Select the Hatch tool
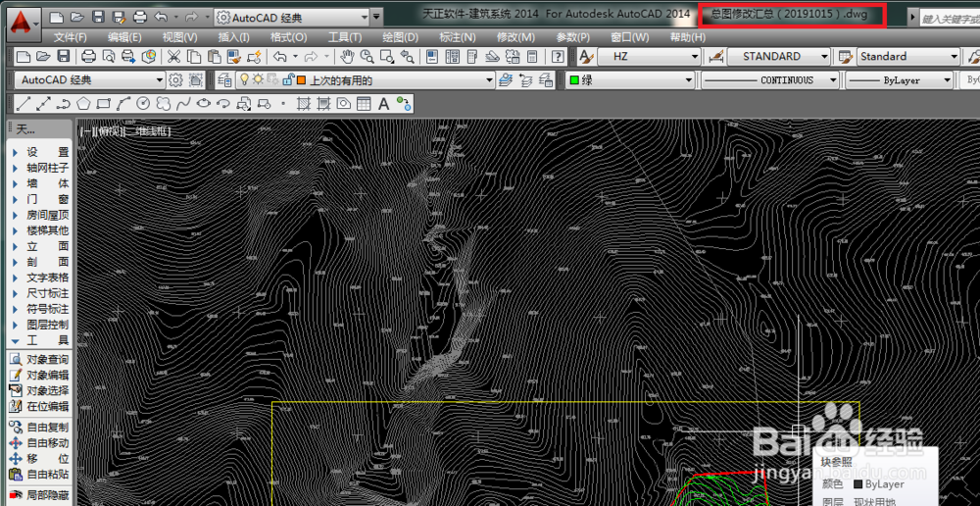Image resolution: width=980 pixels, height=506 pixels. pos(303,103)
